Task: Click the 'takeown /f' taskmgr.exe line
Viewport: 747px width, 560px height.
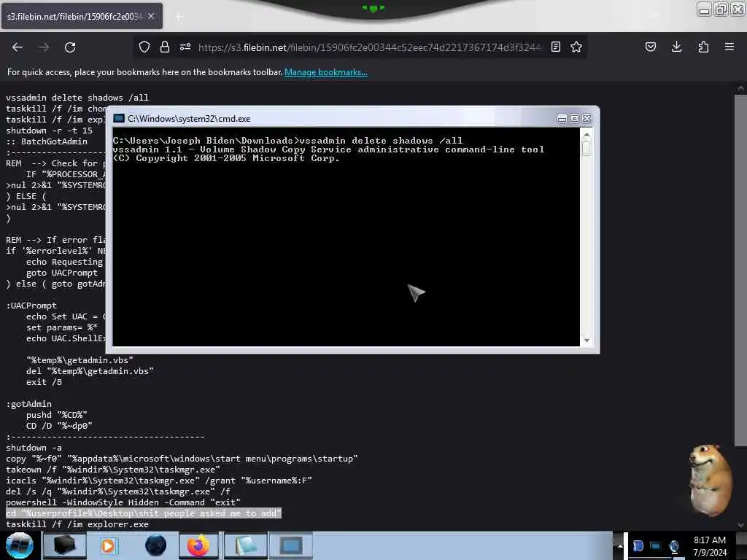Action: (113, 470)
